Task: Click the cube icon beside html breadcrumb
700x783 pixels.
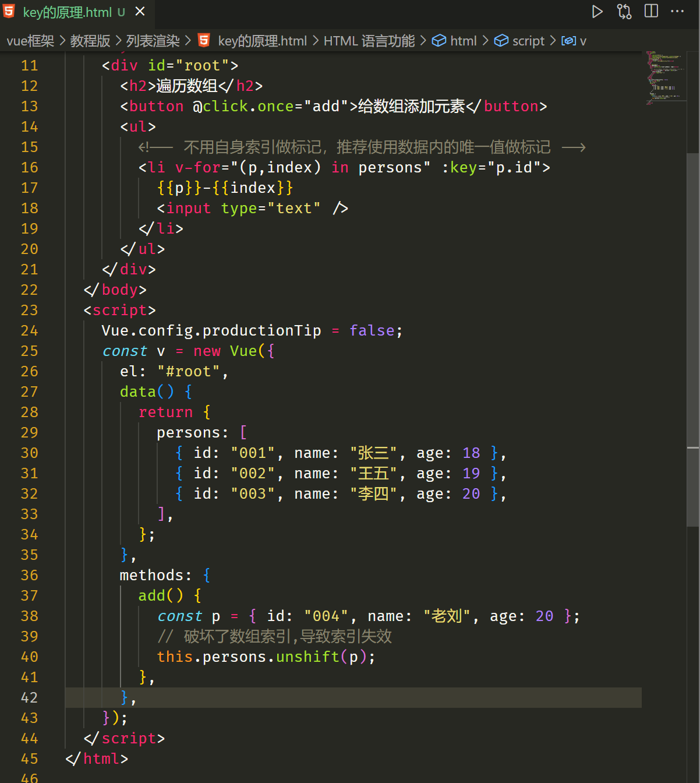Action: (x=439, y=41)
